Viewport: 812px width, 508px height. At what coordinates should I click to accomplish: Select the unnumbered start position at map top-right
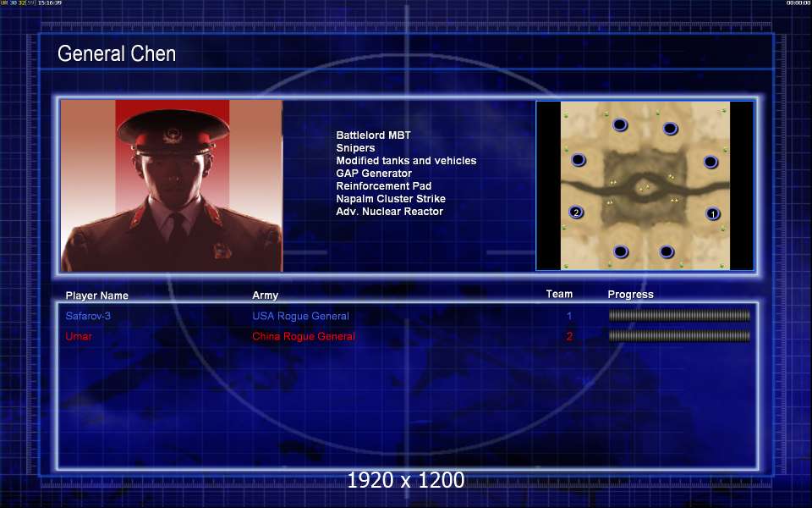670,128
